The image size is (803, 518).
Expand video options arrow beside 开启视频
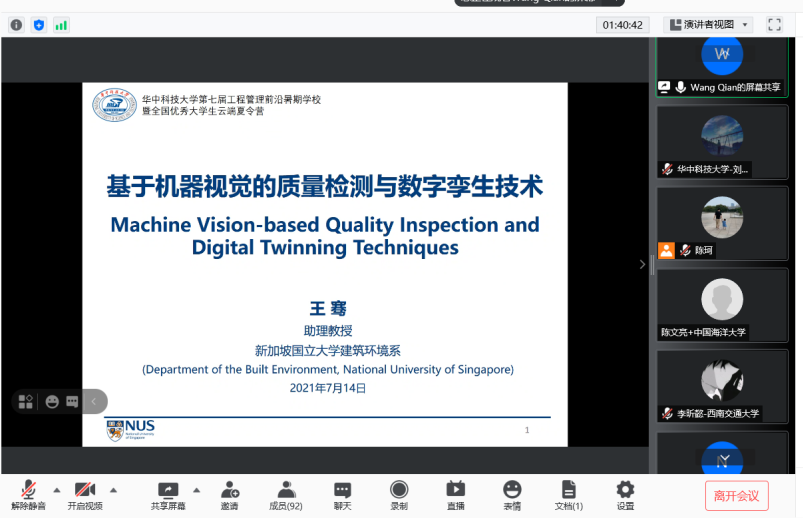tap(113, 490)
